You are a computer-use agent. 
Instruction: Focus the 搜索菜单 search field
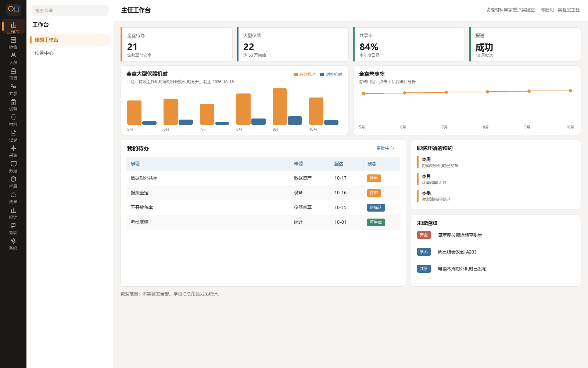(70, 10)
